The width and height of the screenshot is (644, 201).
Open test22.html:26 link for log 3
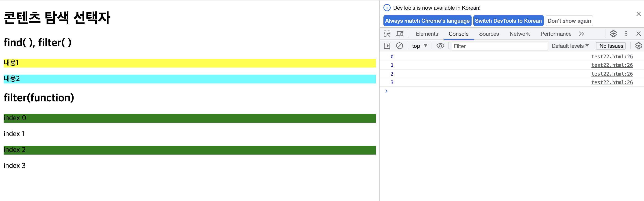(x=612, y=83)
